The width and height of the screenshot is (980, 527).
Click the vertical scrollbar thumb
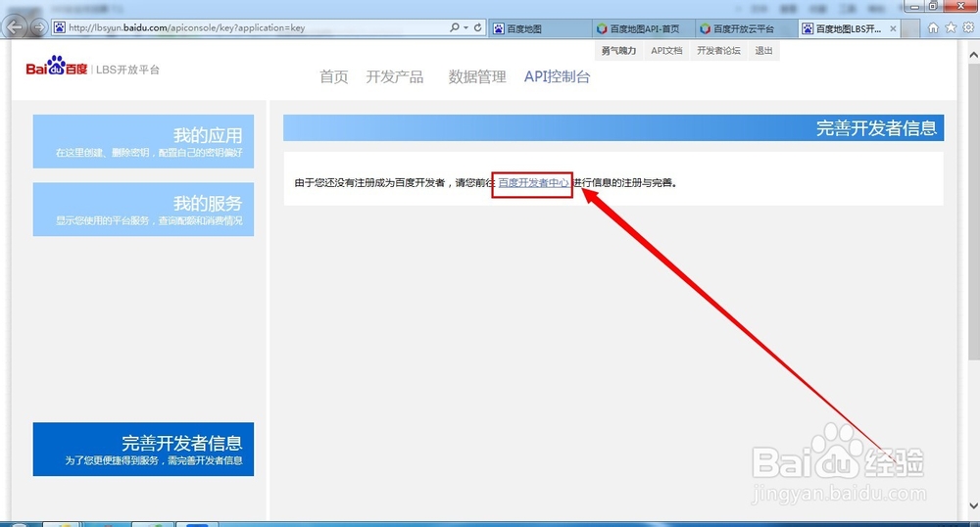[x=973, y=211]
